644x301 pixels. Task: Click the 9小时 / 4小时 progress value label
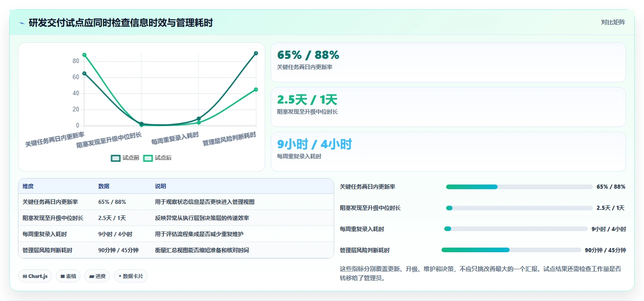(609, 229)
